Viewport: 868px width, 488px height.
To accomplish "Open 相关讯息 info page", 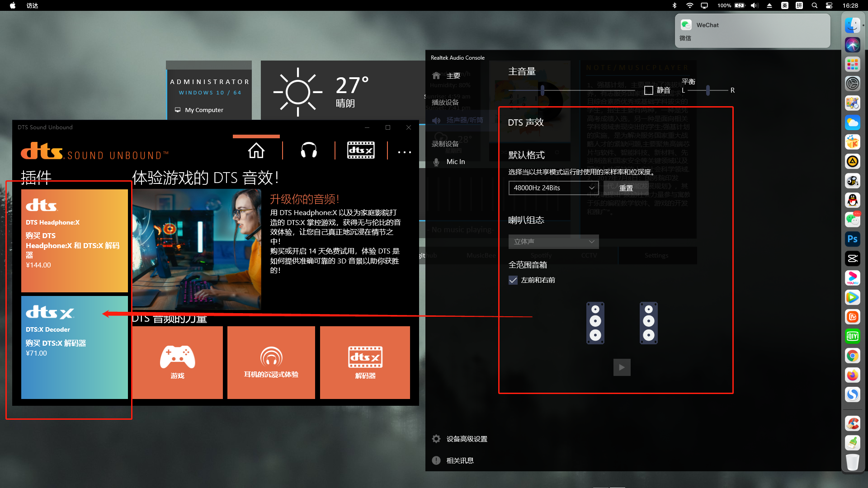I will [460, 460].
